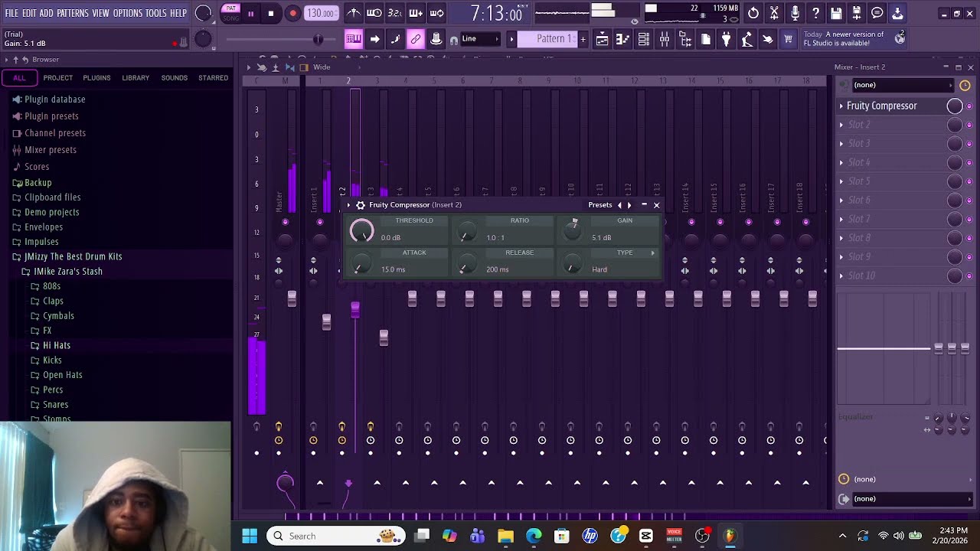Viewport: 980px width, 551px height.
Task: Click the one-click audio recording microphone
Action: (795, 13)
